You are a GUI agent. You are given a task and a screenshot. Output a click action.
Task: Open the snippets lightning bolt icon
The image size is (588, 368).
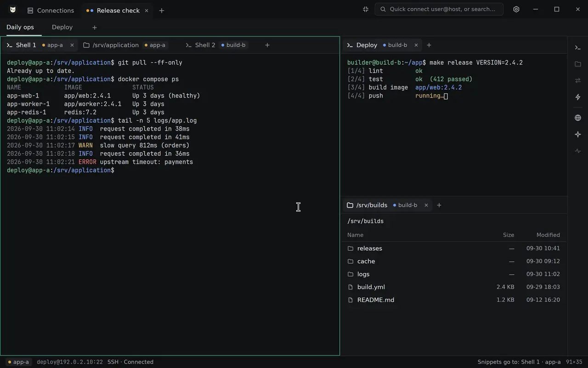(x=578, y=97)
